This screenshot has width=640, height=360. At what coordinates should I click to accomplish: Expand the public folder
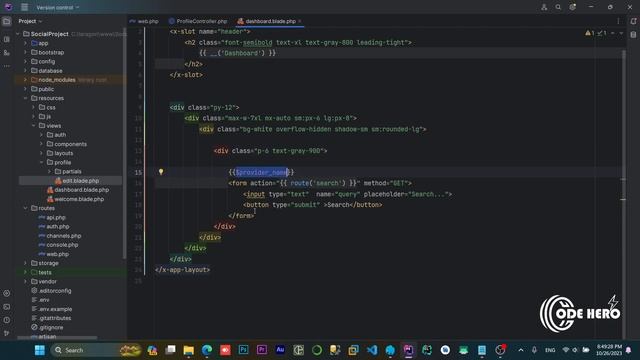tap(25, 89)
